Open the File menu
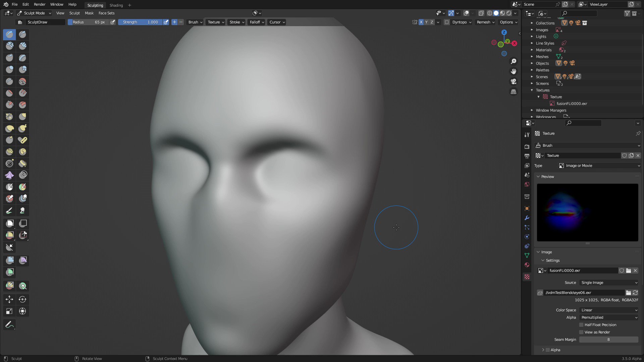This screenshot has width=644, height=362. [x=14, y=4]
